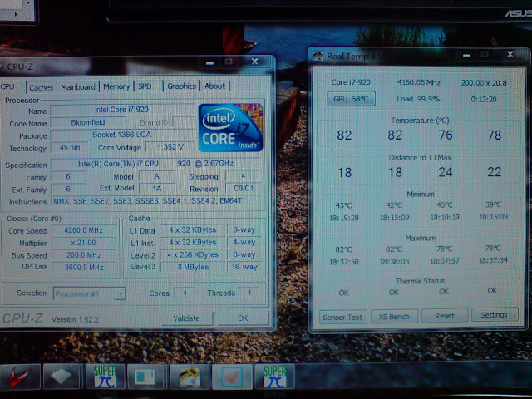Click the Instructions field listing MMX, SSE
The height and width of the screenshot is (399, 532).
point(156,201)
